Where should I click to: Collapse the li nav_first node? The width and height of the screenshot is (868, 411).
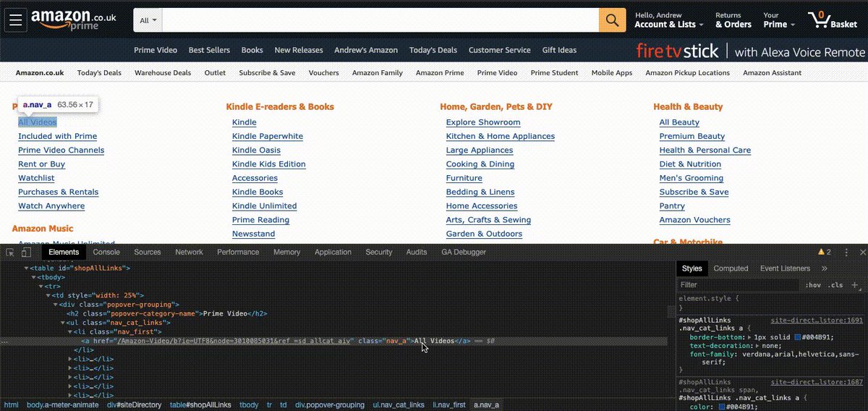[x=70, y=331]
